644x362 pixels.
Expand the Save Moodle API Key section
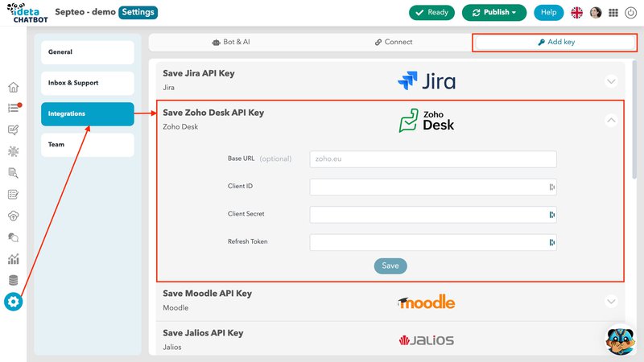611,301
